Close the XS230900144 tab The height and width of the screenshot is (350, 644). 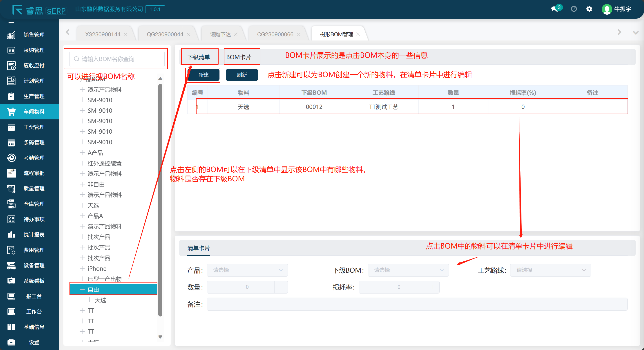126,34
